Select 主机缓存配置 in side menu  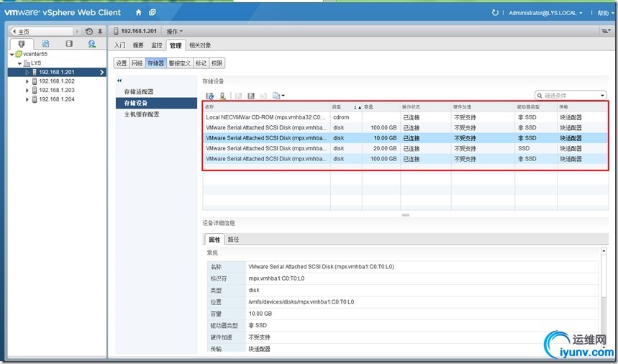[142, 114]
